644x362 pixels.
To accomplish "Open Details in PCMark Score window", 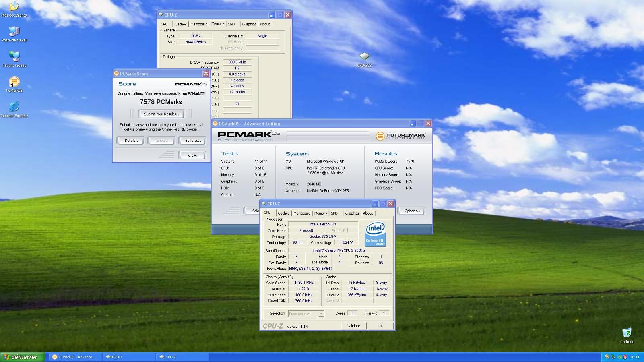I will pos(131,141).
